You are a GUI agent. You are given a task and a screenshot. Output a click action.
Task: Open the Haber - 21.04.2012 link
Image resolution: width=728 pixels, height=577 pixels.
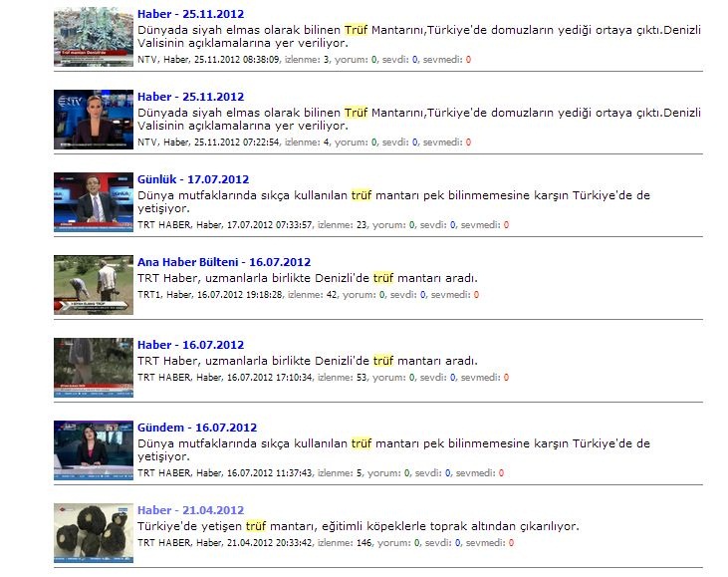[190, 510]
